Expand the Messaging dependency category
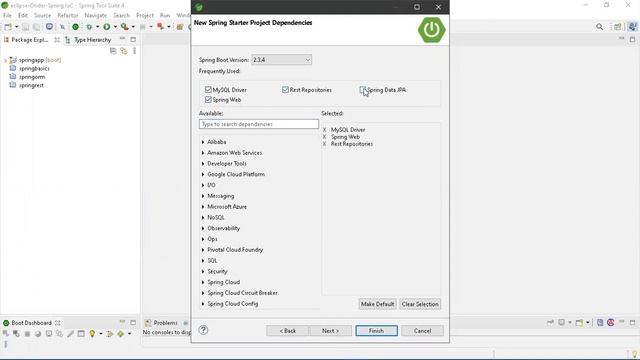640x360 pixels. [x=203, y=196]
